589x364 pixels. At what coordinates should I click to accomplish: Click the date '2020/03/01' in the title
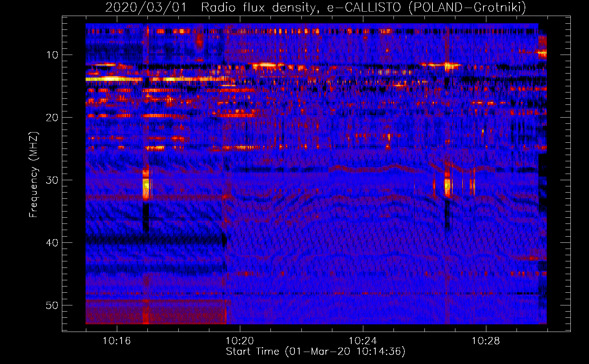[146, 7]
